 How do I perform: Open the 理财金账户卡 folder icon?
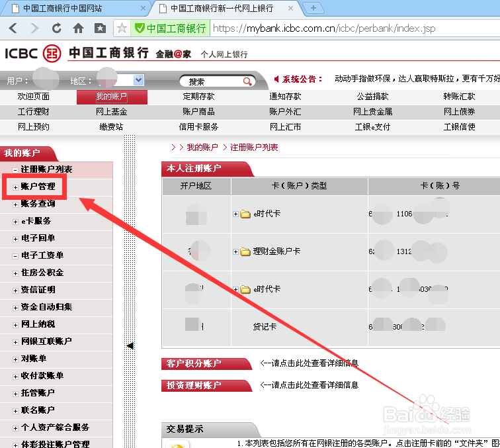[x=245, y=251]
